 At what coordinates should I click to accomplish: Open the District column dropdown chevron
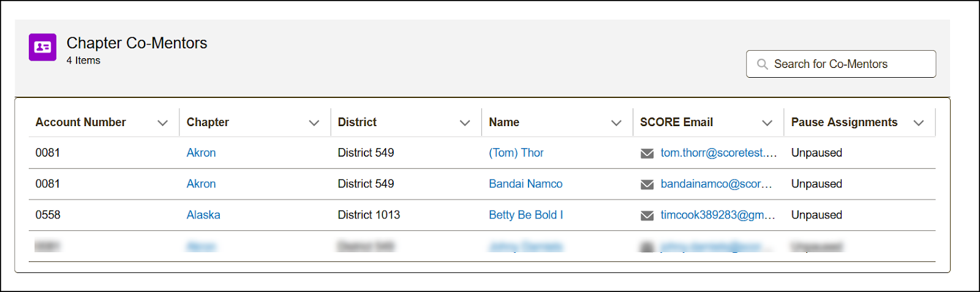click(x=465, y=123)
